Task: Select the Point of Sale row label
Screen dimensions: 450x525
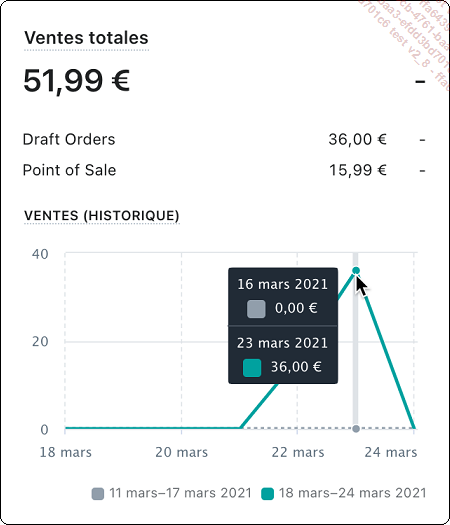Action: 69,170
